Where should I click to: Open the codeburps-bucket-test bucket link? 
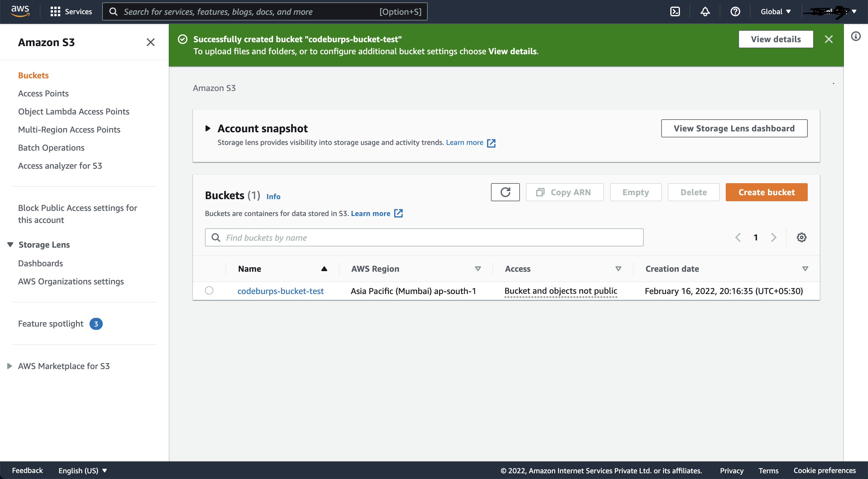(x=280, y=291)
